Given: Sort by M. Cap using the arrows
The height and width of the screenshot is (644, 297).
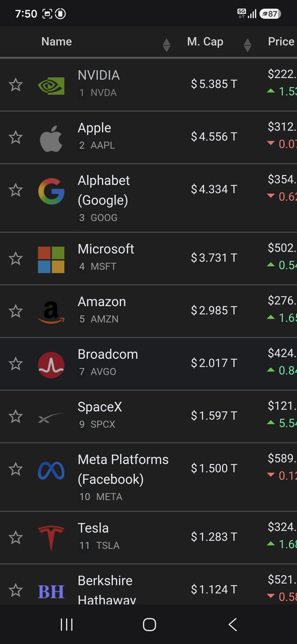Looking at the screenshot, I should pyautogui.click(x=247, y=45).
